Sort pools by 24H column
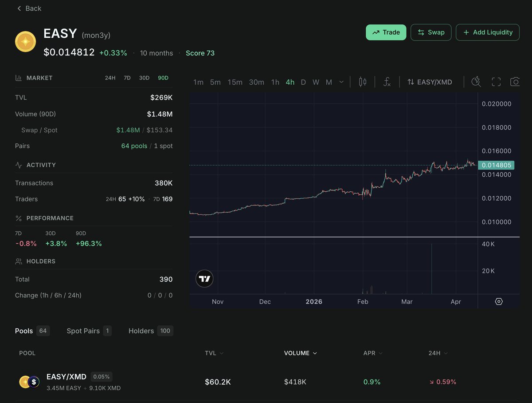Viewport: 532px width, 403px height. click(x=438, y=353)
